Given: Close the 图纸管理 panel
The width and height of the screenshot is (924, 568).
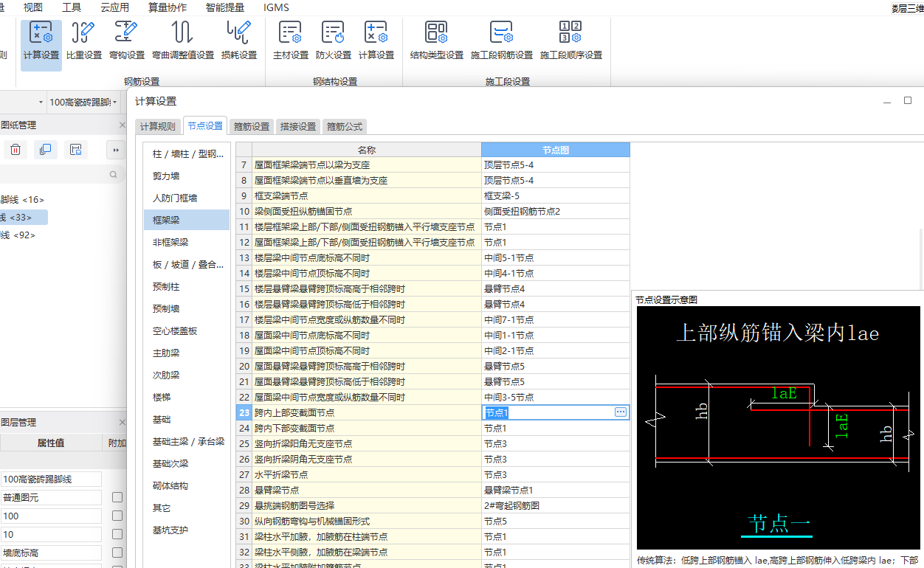Looking at the screenshot, I should pyautogui.click(x=122, y=125).
